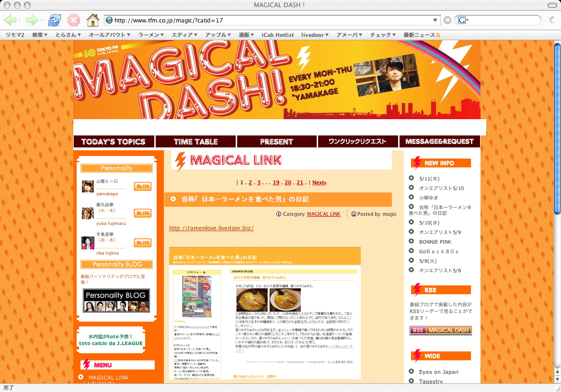Click the yuka fujimaru personality photo

click(88, 213)
